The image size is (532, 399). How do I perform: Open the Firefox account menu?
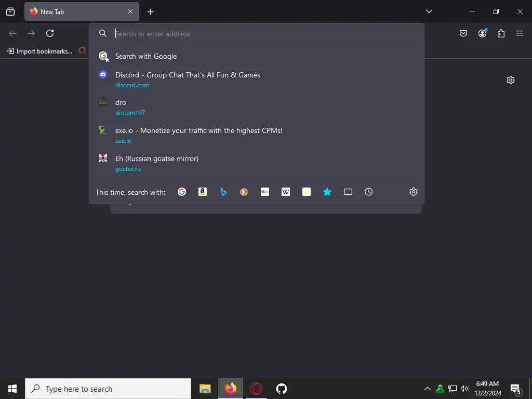coord(483,33)
